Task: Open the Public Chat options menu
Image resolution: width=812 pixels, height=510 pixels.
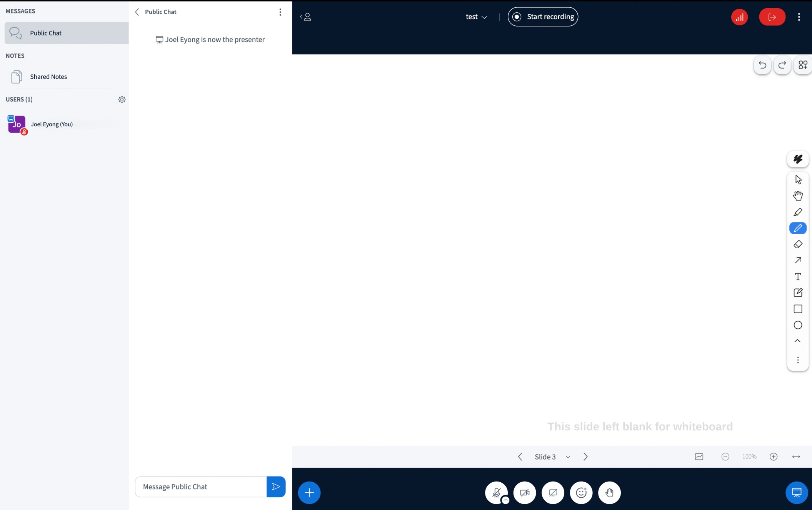Action: (x=280, y=12)
